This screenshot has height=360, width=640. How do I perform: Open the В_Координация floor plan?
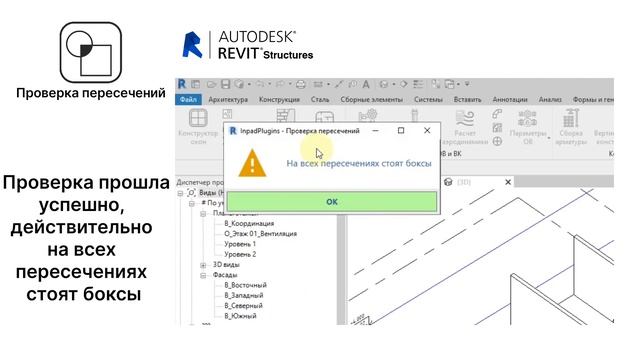click(249, 224)
